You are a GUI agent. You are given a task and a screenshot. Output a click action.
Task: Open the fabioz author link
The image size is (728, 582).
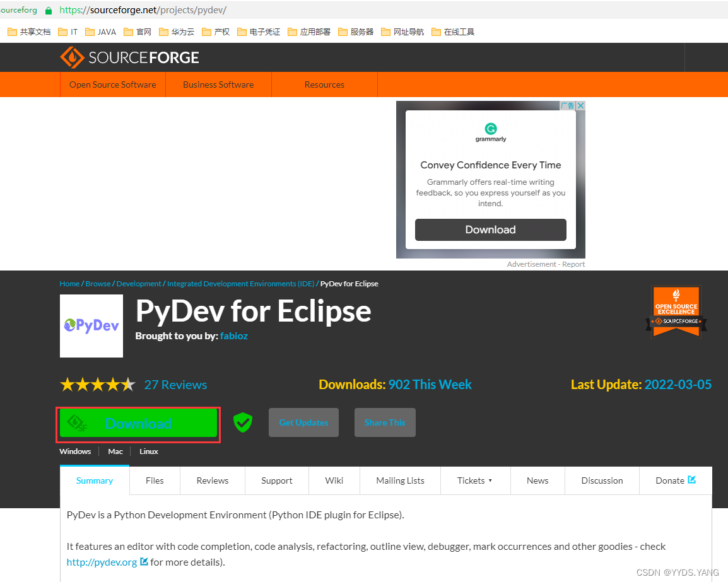pos(234,335)
